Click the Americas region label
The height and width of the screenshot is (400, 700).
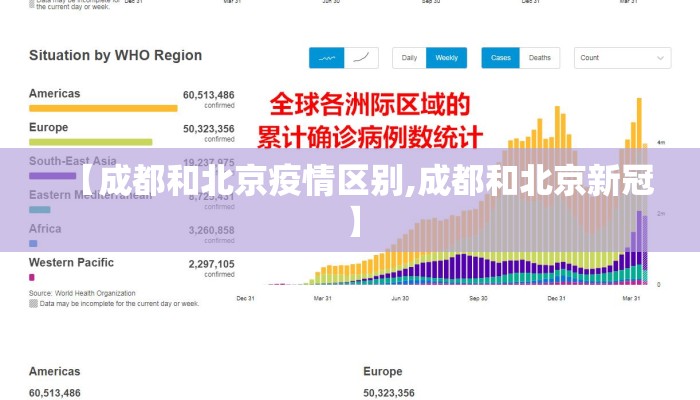tap(54, 94)
